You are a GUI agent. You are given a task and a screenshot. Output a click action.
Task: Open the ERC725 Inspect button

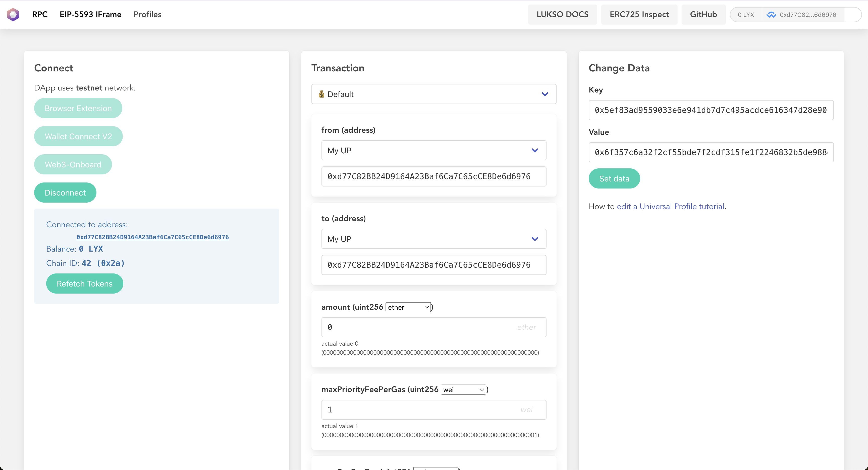639,15
